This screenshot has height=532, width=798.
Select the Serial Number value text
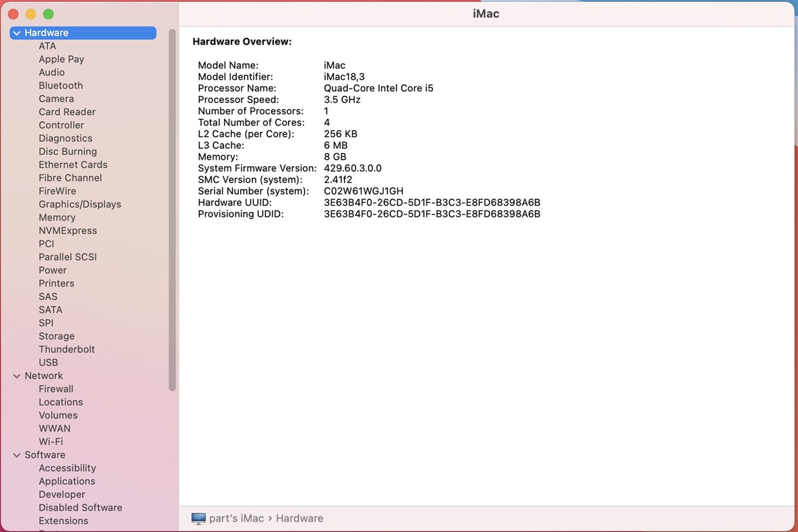coord(363,191)
